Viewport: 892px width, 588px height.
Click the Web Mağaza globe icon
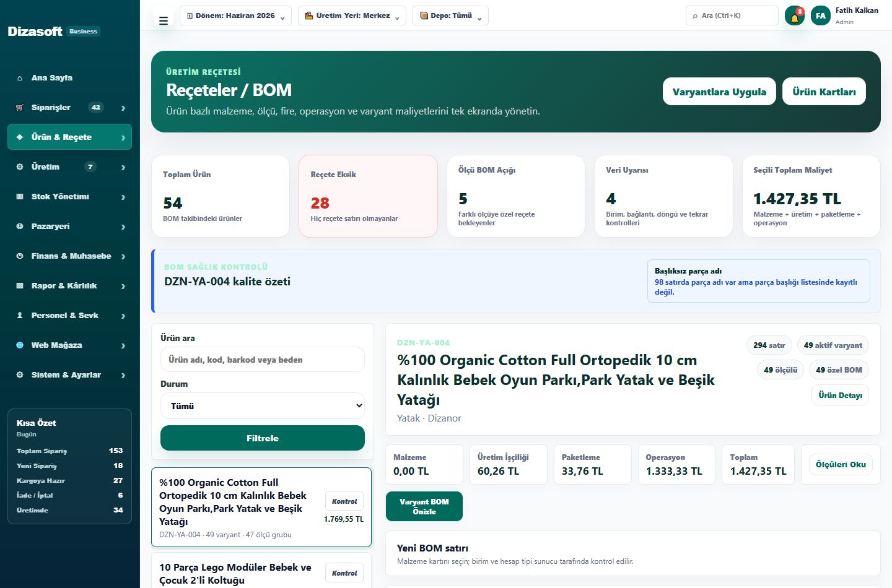20,345
